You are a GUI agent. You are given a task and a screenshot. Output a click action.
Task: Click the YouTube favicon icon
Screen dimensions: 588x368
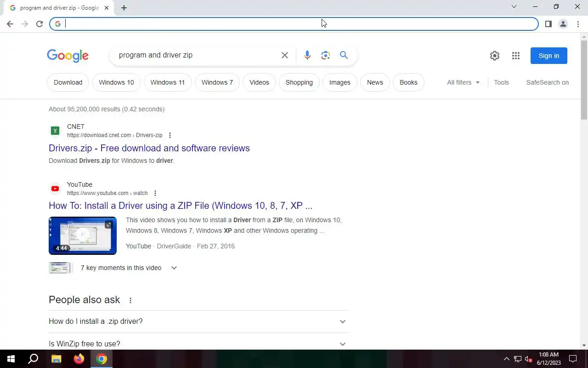55,189
